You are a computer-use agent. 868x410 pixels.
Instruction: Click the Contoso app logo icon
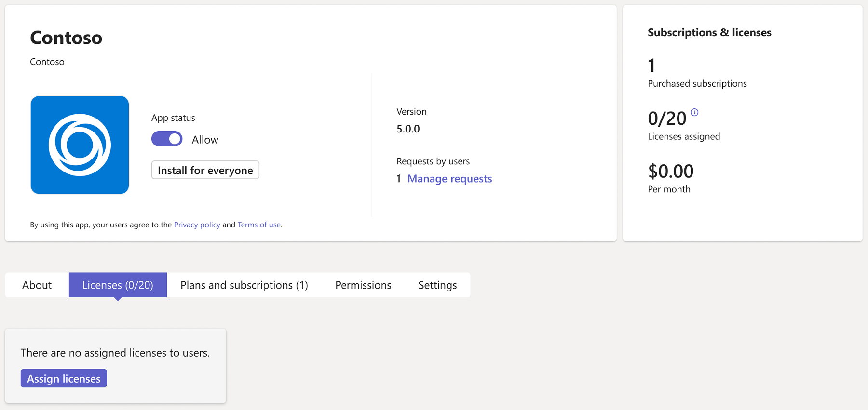(80, 145)
